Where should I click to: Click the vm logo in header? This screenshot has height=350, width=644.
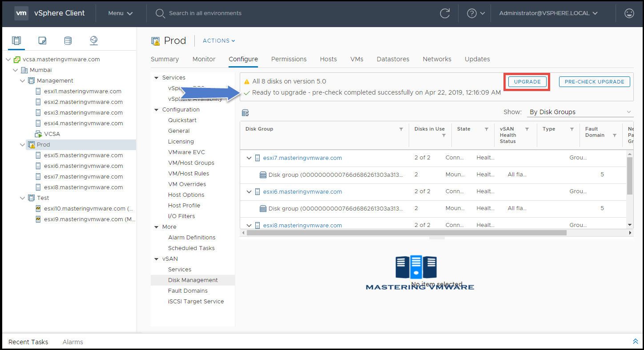click(x=21, y=13)
